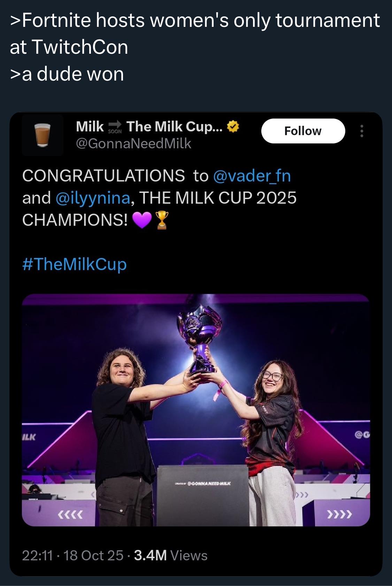Screen dimensions: 392x586
Task: Click the 22:11 timestamp
Action: click(x=37, y=555)
